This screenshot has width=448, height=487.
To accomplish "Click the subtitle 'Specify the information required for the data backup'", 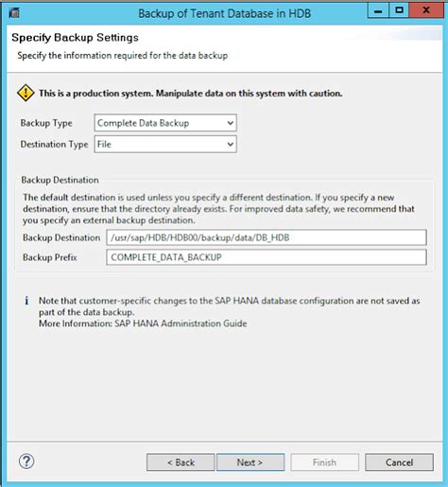I will tap(123, 56).
